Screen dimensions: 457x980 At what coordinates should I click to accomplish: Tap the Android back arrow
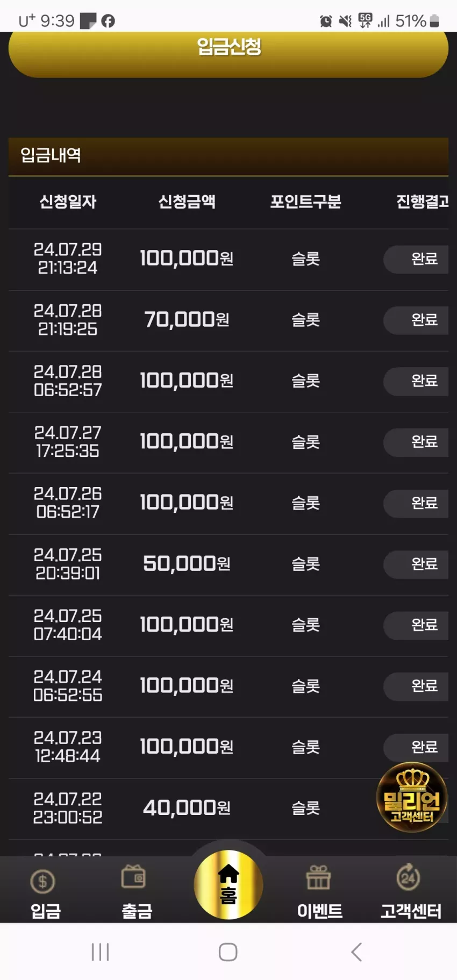pos(356,952)
